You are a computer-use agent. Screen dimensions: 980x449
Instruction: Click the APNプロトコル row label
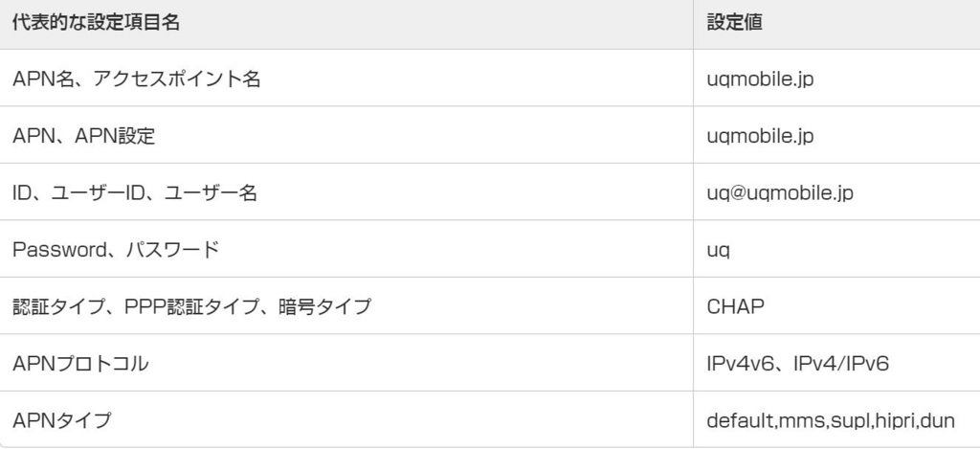click(x=80, y=364)
